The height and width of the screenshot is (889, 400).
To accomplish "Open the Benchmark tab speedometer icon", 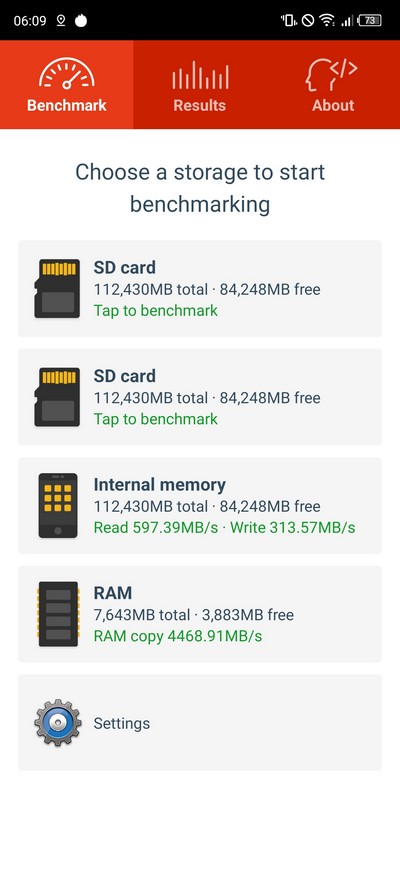I will click(67, 73).
